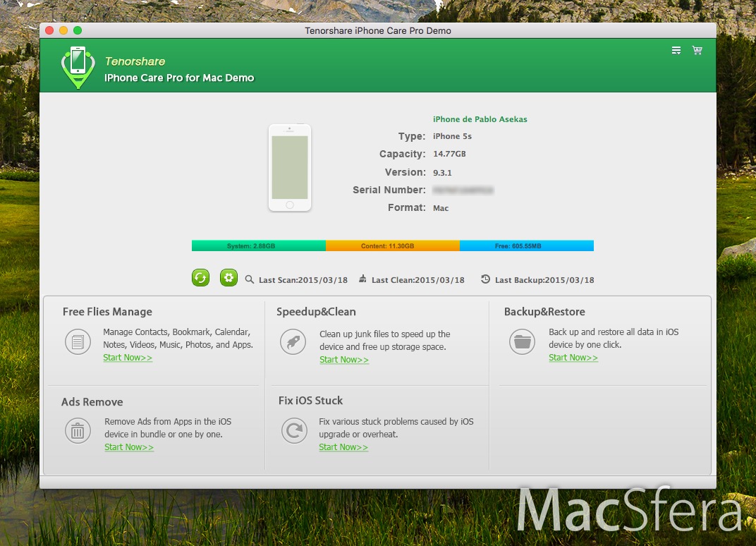Click the green refresh device button
The height and width of the screenshot is (546, 756).
coord(200,278)
